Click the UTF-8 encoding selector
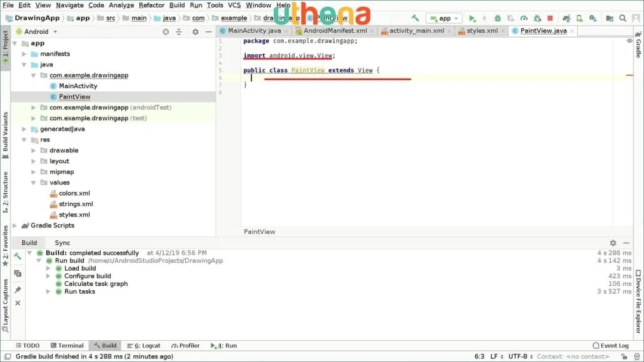This screenshot has height=362, width=644. click(520, 356)
